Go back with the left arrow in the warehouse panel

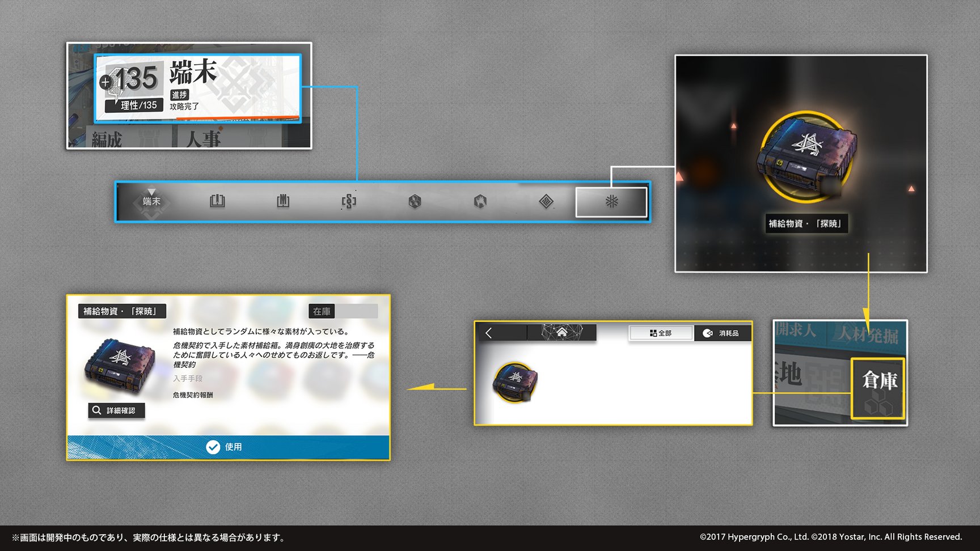tap(489, 333)
